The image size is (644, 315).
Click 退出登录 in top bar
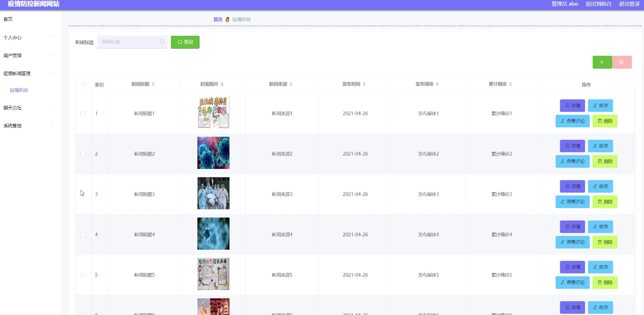pos(629,4)
